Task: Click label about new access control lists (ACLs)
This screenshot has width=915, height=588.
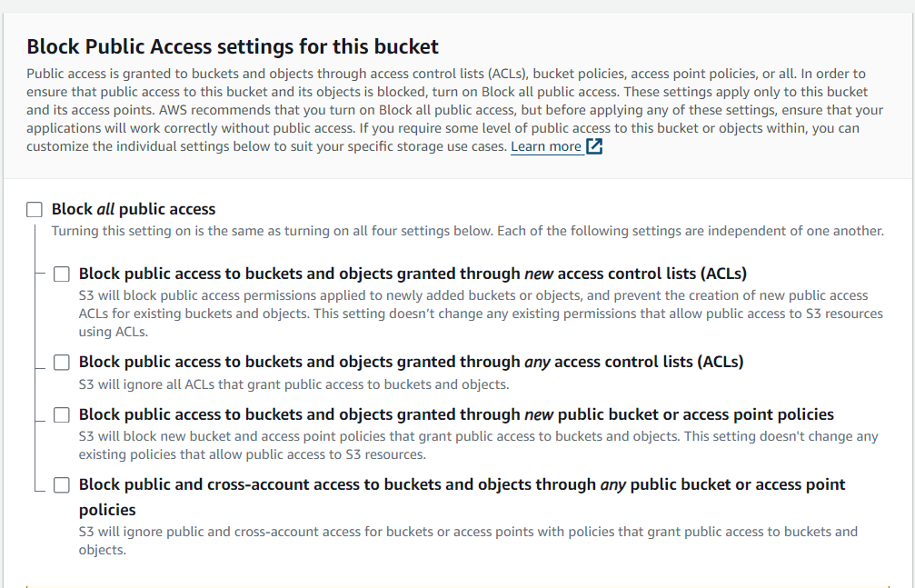Action: coord(413,274)
